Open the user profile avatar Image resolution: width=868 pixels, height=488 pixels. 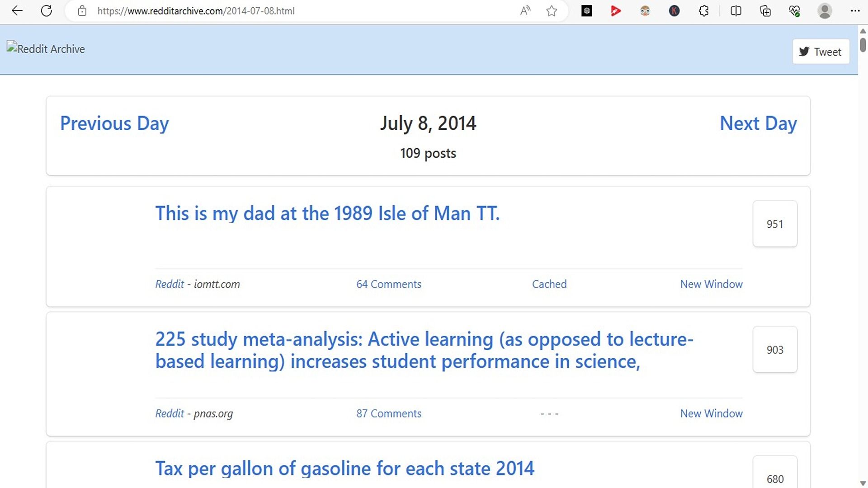pyautogui.click(x=825, y=11)
